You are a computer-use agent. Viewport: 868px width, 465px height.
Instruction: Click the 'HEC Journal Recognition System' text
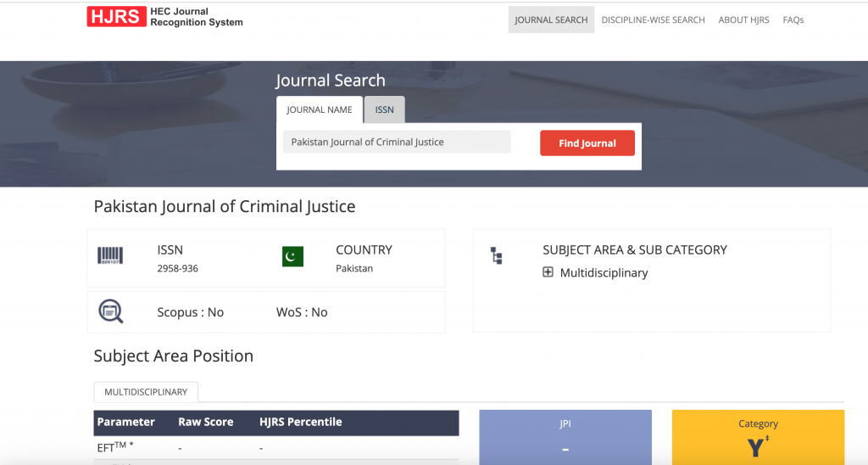197,17
